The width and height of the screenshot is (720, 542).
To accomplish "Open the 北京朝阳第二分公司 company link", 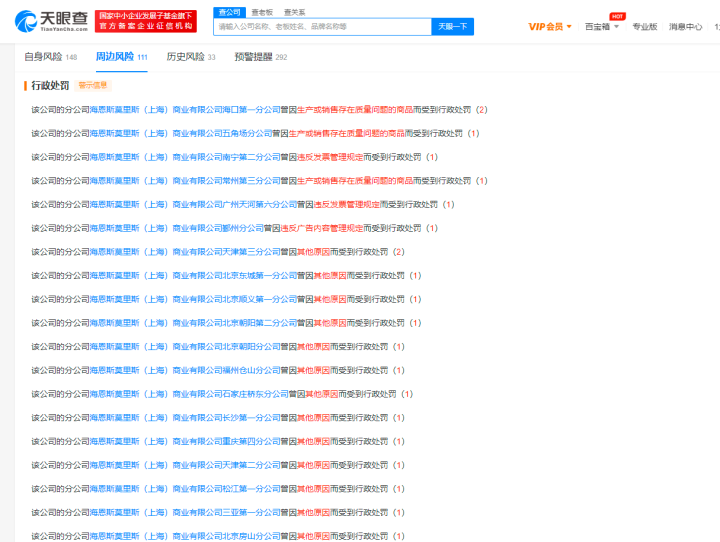I will pyautogui.click(x=193, y=323).
